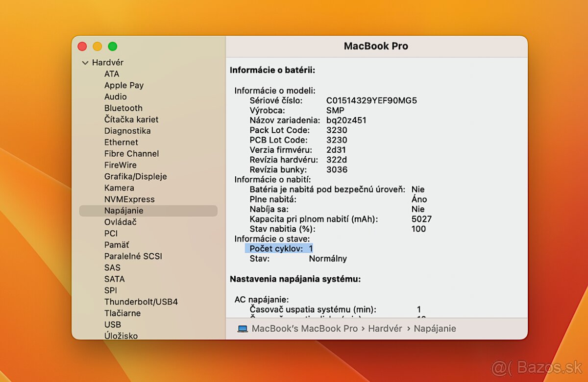Open Apple Pay in sidebar
This screenshot has width=588, height=382.
coord(124,85)
